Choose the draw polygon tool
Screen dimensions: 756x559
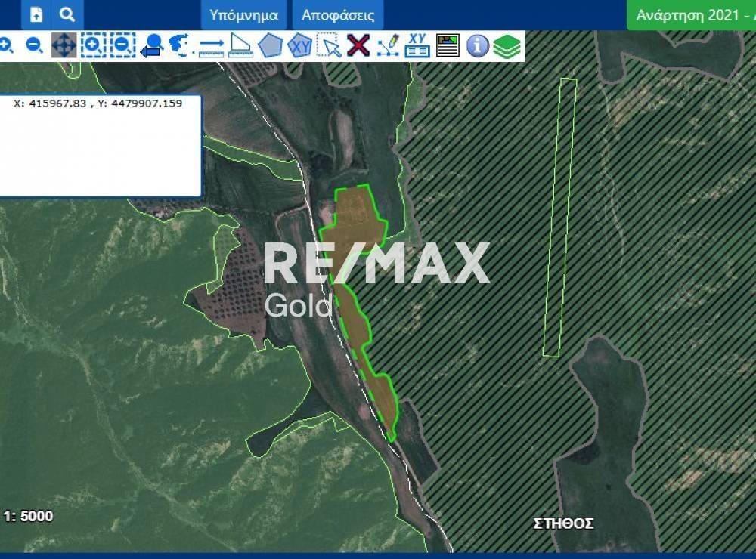(270, 45)
